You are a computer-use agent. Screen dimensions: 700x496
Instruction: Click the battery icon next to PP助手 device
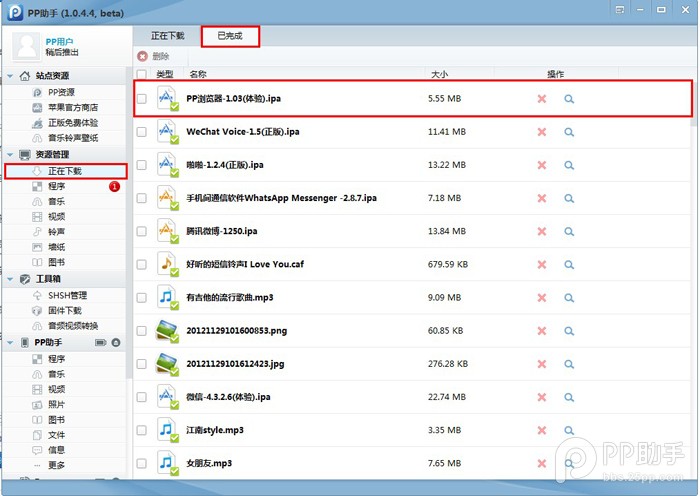coord(100,343)
